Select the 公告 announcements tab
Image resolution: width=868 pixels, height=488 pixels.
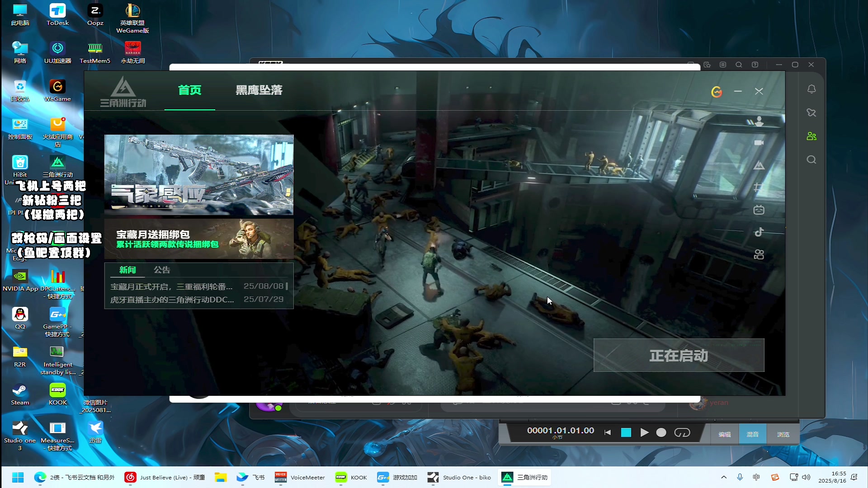point(162,270)
